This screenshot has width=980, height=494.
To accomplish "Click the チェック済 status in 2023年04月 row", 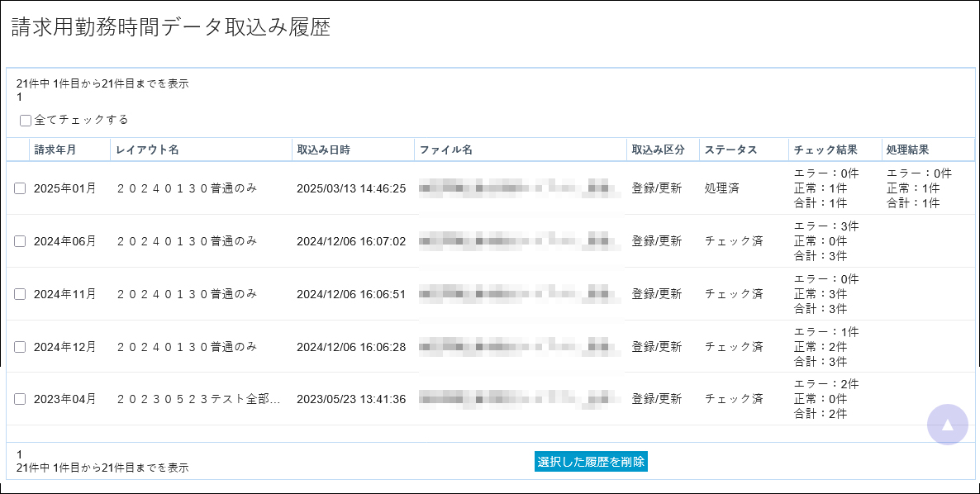I will coord(734,399).
